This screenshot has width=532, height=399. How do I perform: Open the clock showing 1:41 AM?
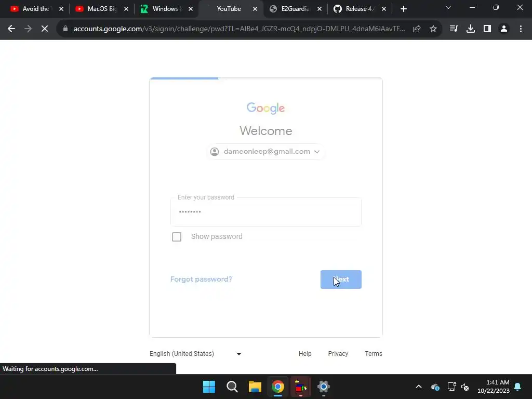[494, 387]
